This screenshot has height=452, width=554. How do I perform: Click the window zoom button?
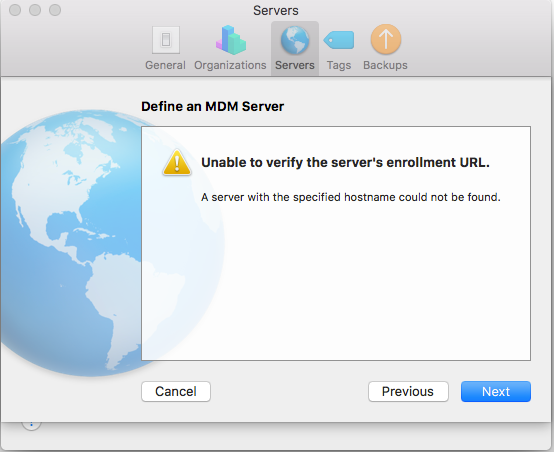[55, 10]
